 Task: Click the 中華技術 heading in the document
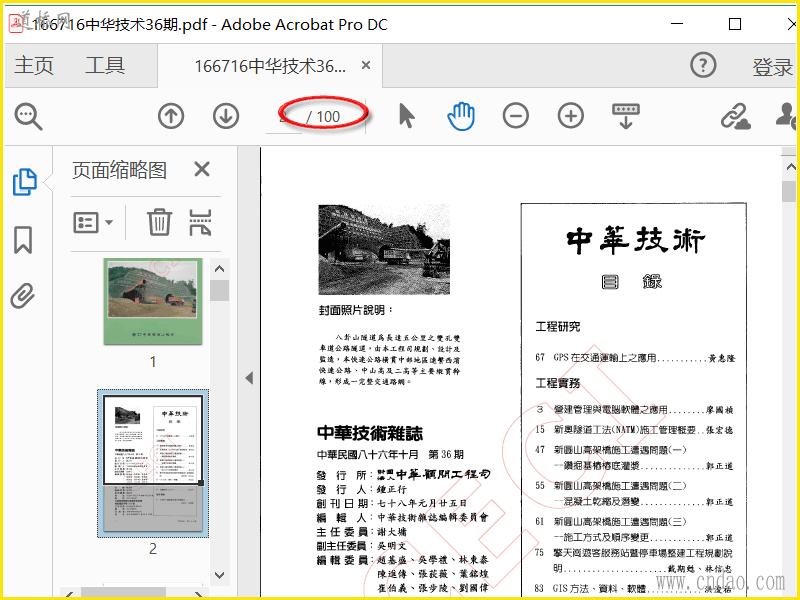click(x=635, y=240)
